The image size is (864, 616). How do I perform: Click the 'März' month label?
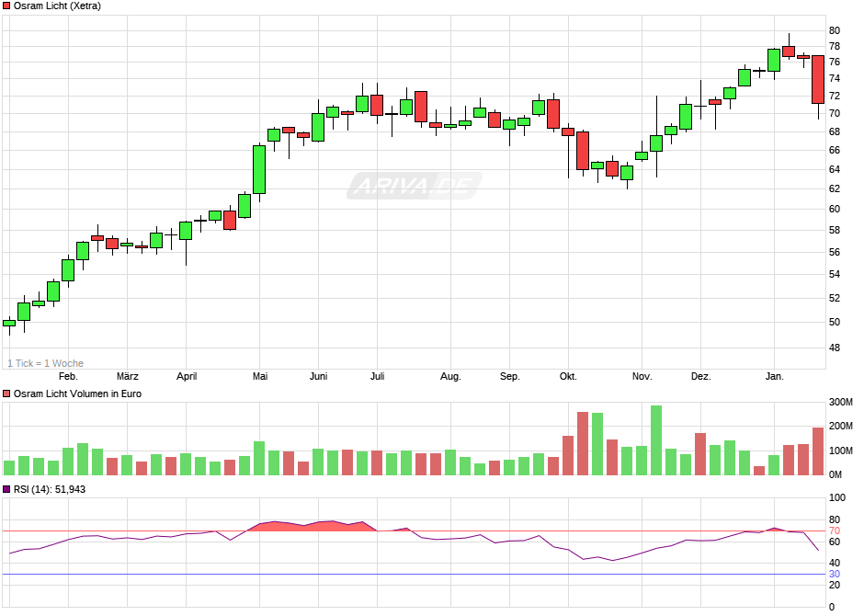pyautogui.click(x=127, y=376)
